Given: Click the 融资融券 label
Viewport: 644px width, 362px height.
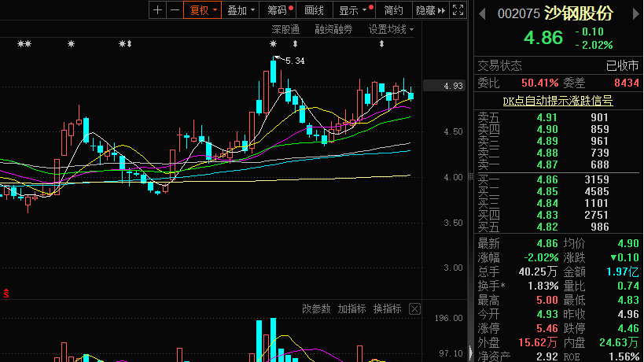Looking at the screenshot, I should pos(333,30).
